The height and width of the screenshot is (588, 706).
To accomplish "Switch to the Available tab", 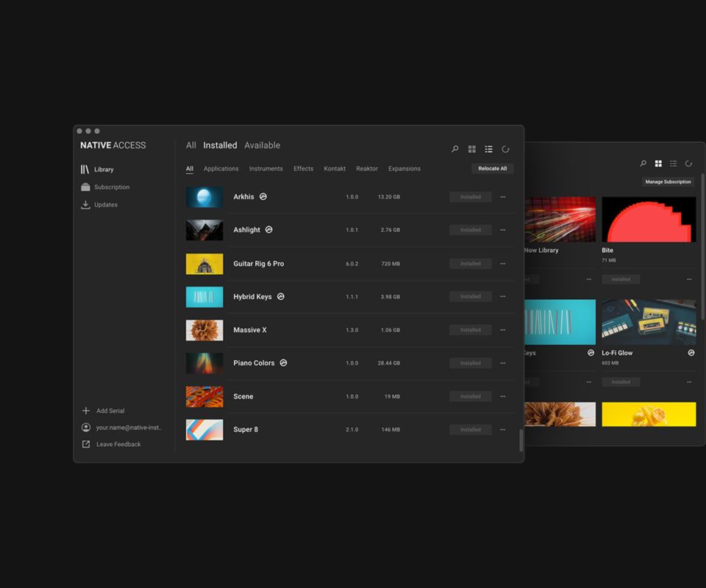I will point(262,146).
